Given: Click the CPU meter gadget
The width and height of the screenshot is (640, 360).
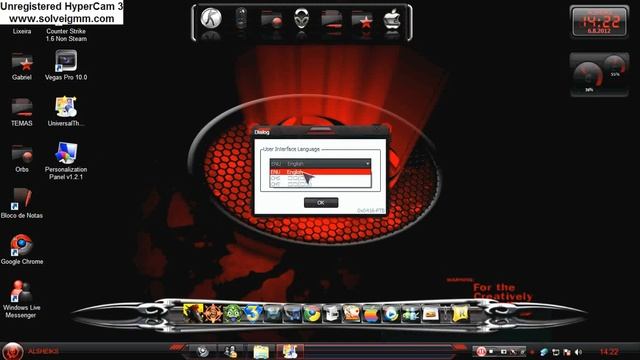Looking at the screenshot, I should click(599, 75).
